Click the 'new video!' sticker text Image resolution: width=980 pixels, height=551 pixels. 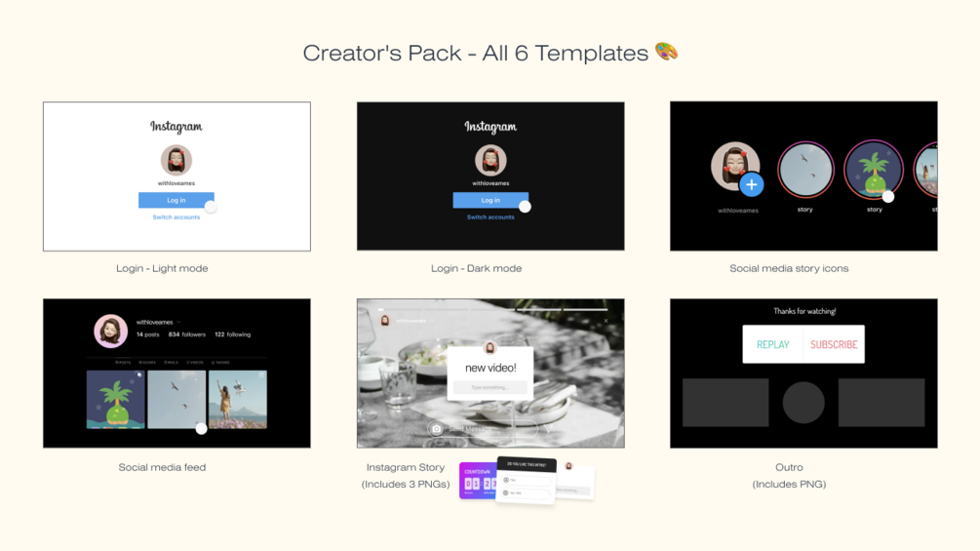click(490, 368)
